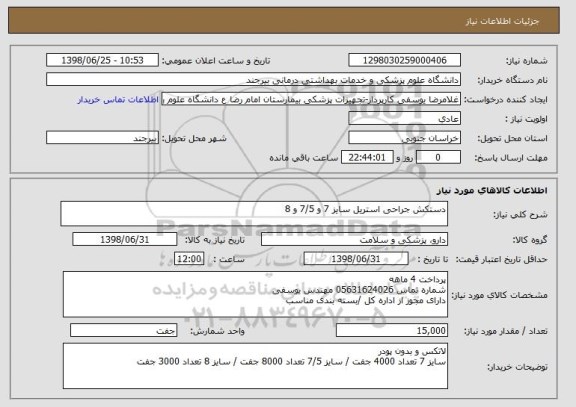This screenshot has width=576, height=407.
Task: Select the announcement date field 1398/06/25 - 10:53
Action: tap(102, 60)
